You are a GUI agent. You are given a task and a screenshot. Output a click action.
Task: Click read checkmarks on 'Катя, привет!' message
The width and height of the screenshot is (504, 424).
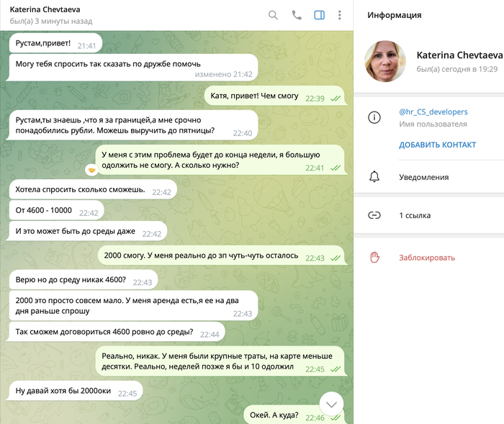pyautogui.click(x=336, y=99)
